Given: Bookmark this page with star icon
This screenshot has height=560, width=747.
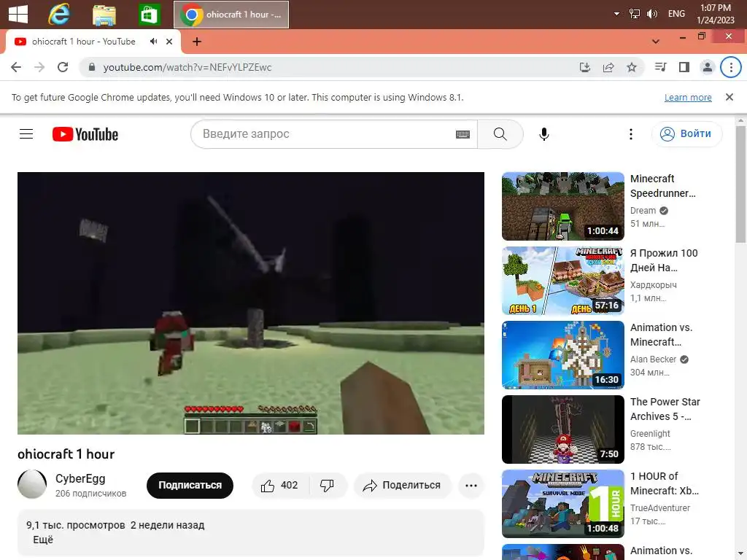Looking at the screenshot, I should pyautogui.click(x=632, y=67).
